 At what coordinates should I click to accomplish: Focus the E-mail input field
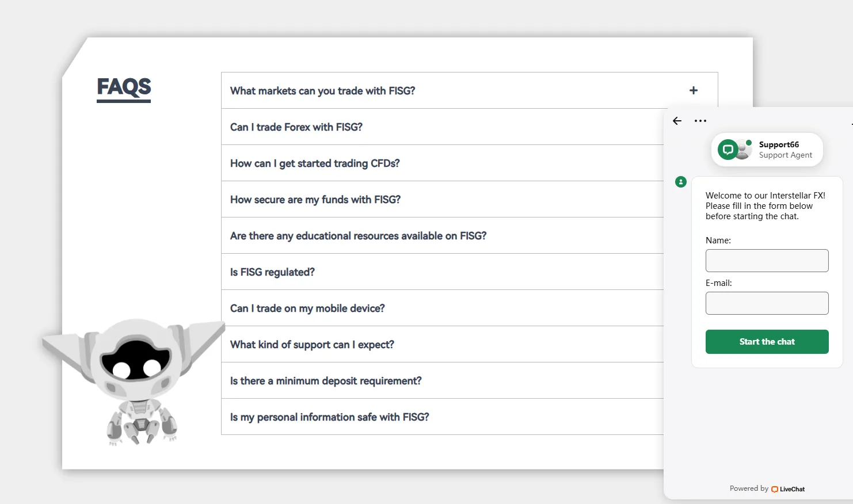(767, 303)
